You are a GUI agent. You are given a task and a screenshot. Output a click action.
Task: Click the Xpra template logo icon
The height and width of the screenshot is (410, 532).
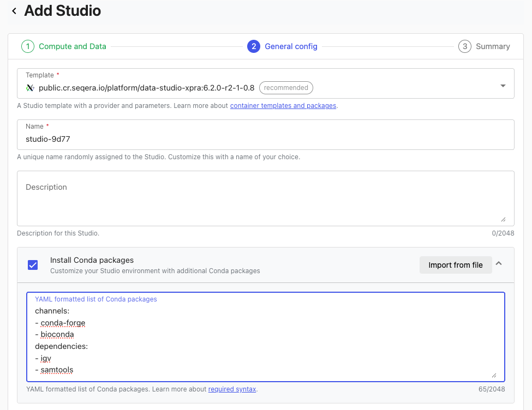(30, 87)
